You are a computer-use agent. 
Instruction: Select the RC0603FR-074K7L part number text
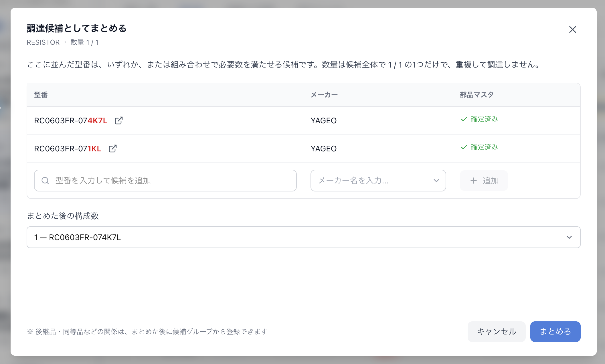click(71, 121)
